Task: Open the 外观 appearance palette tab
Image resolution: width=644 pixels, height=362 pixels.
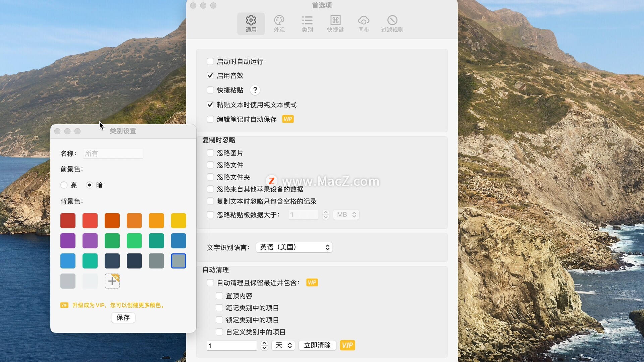Action: tap(279, 24)
